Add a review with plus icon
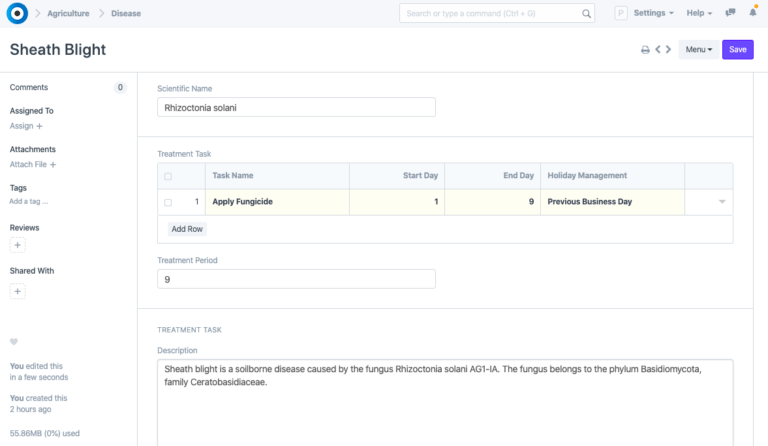The width and height of the screenshot is (768, 446). (x=17, y=245)
